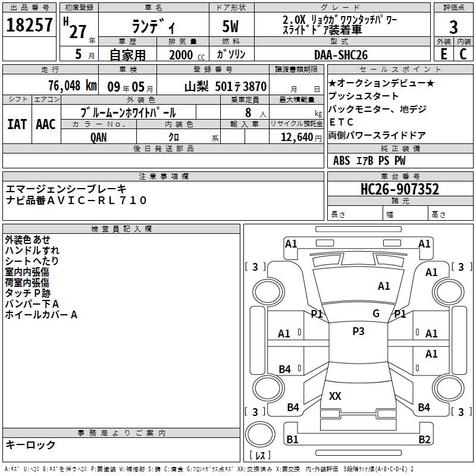Select color number QAN

click(x=98, y=137)
